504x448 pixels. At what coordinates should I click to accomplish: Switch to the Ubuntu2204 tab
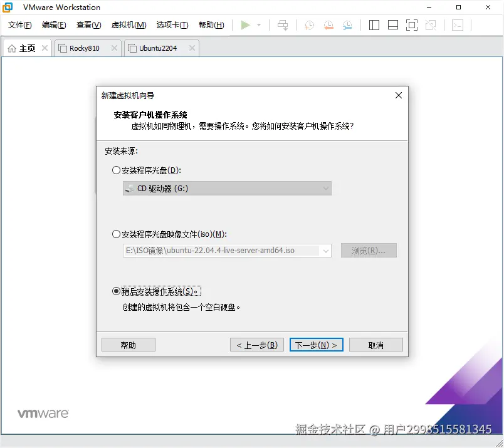[161, 48]
